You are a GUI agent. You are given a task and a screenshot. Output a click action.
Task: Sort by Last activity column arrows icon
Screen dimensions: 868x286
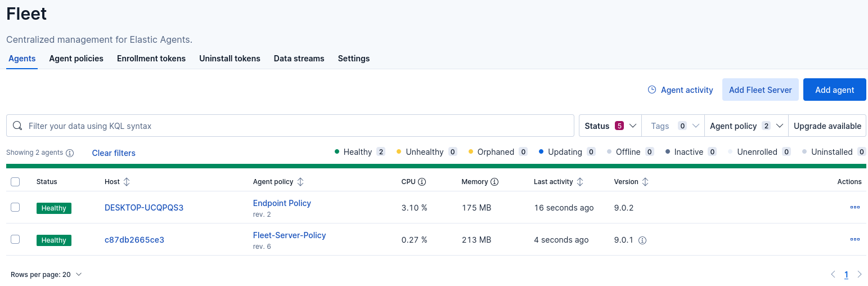coord(580,182)
